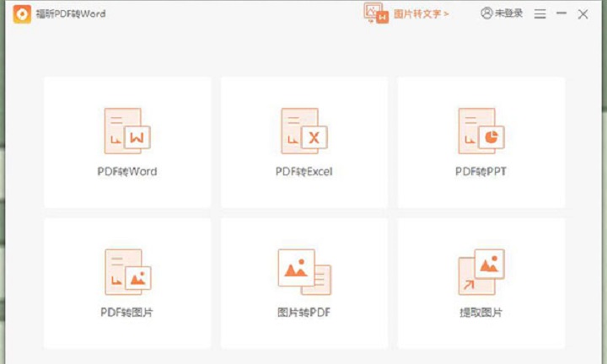Minimize the 福昕PDF转Word window
This screenshot has height=364, width=607.
(x=561, y=13)
